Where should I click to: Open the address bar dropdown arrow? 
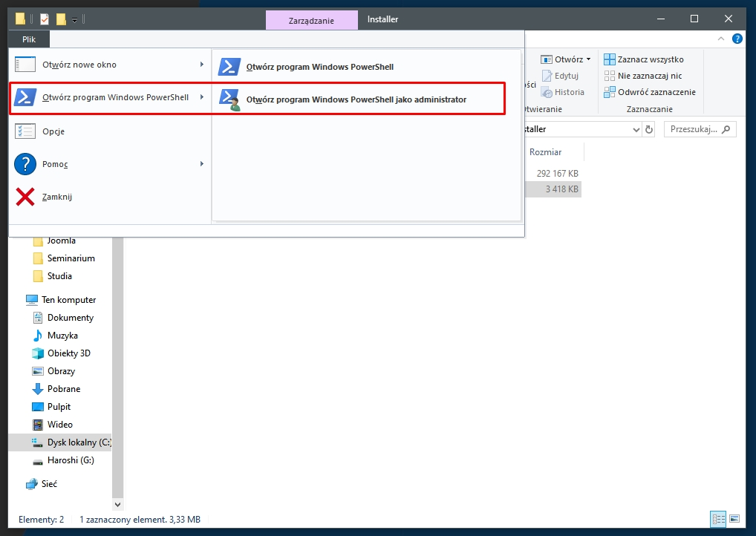coord(636,128)
